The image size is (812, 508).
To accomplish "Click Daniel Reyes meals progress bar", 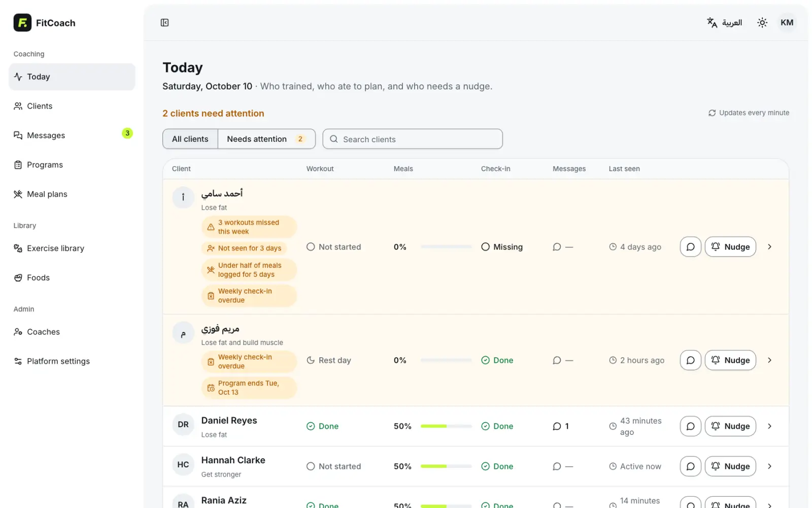I will click(x=446, y=426).
